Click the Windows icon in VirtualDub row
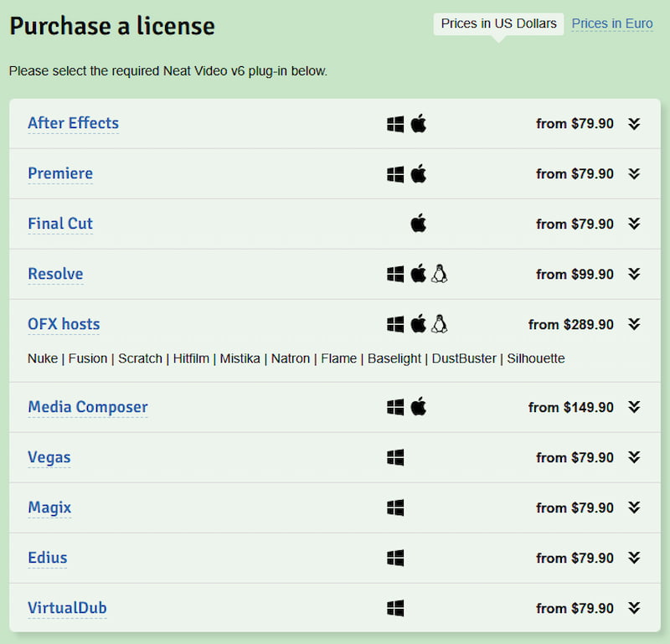The height and width of the screenshot is (644, 670). 395,609
